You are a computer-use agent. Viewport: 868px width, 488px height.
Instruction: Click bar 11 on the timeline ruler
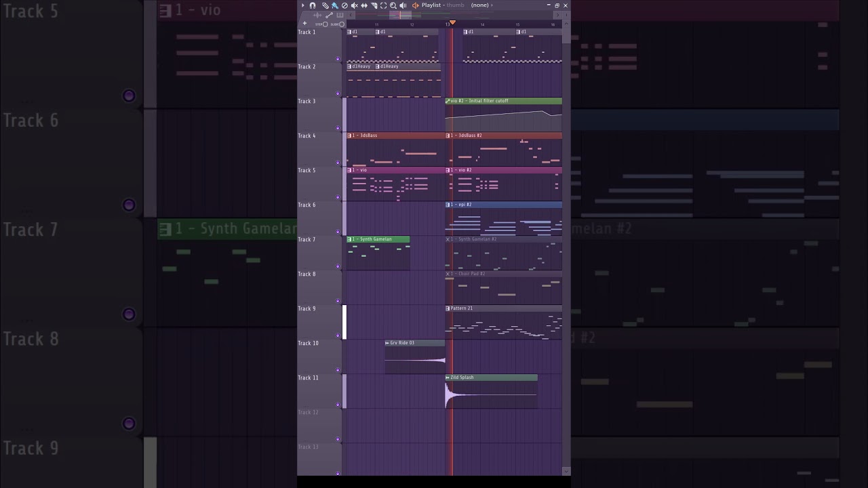tap(376, 24)
